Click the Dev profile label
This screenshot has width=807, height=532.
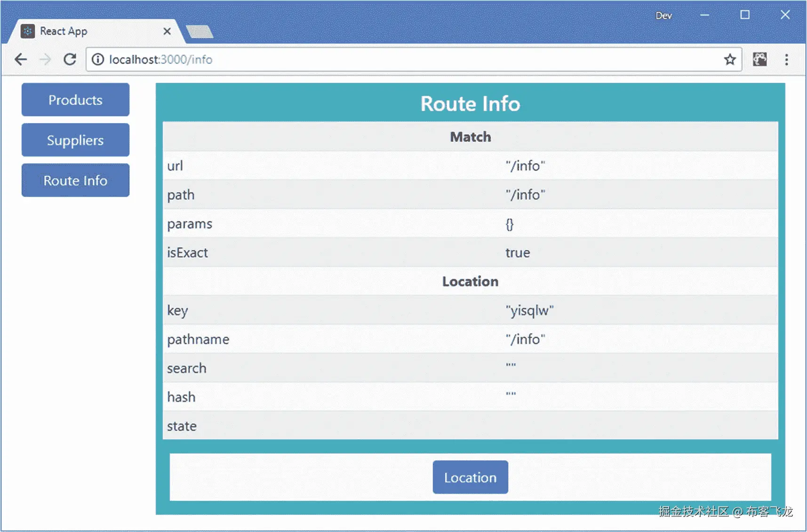pos(663,16)
